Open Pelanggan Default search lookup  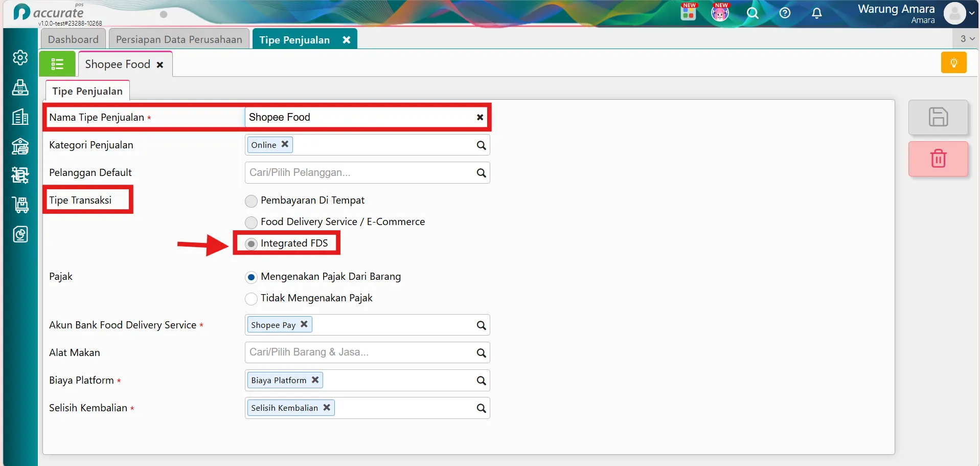pos(481,173)
